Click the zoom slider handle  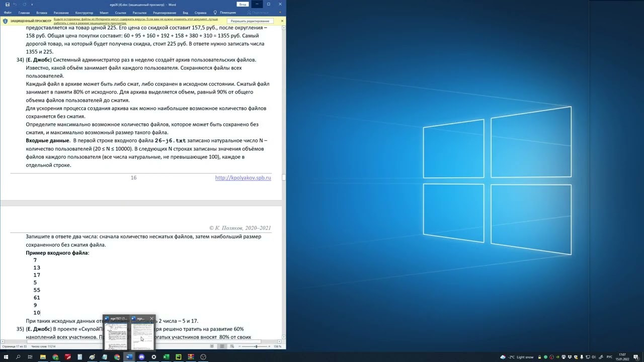256,346
